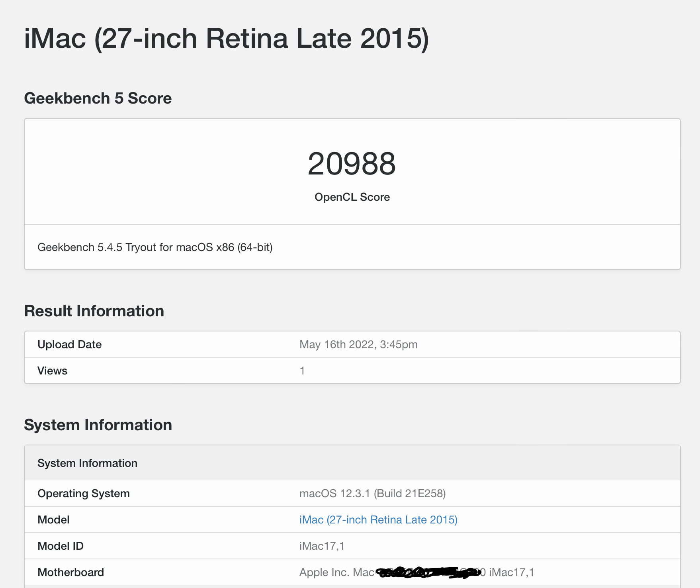Select macOS 12.3.1 (Build 21E258) value

pos(373,493)
